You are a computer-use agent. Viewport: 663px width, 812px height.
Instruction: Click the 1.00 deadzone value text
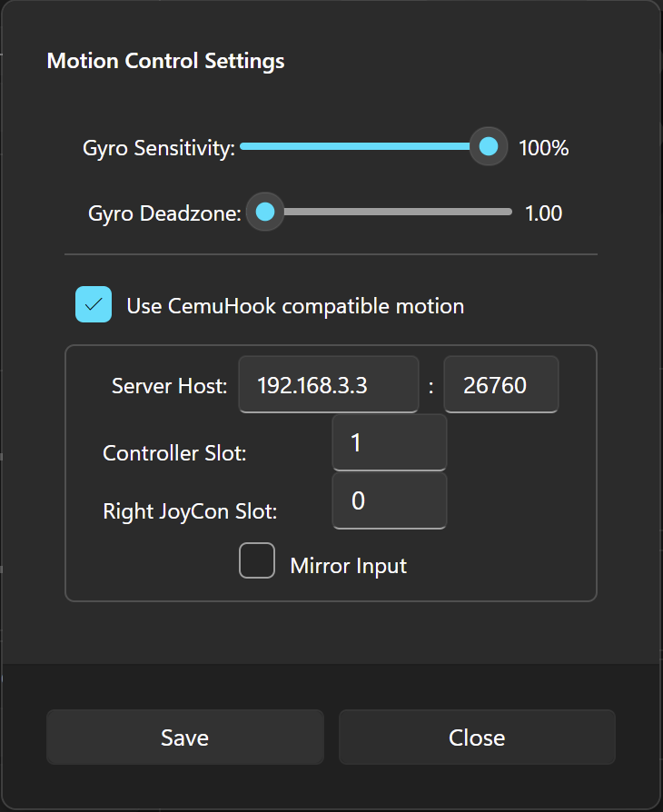point(543,213)
